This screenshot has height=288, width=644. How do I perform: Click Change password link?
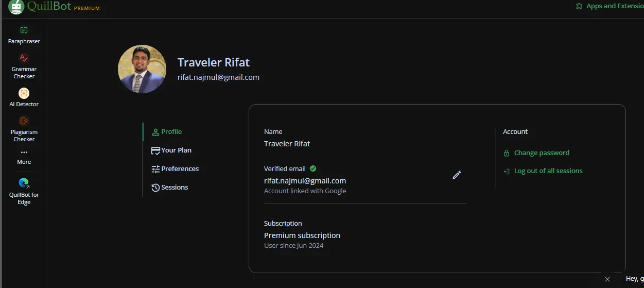(542, 153)
